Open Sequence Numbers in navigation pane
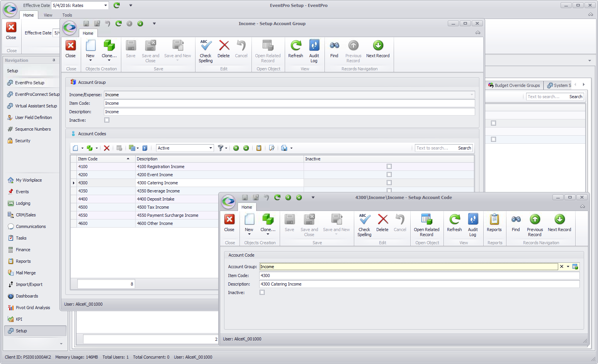This screenshot has height=364, width=598. click(33, 129)
